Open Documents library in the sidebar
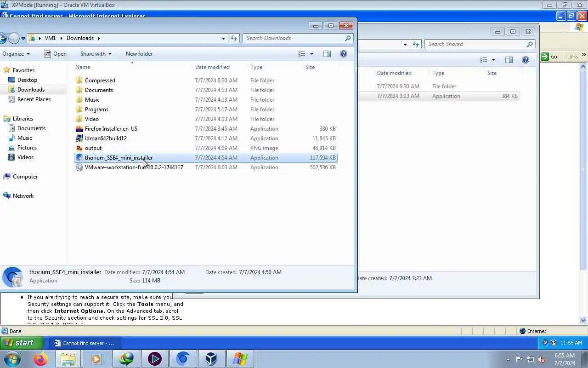Image resolution: width=588 pixels, height=368 pixels. [x=31, y=128]
